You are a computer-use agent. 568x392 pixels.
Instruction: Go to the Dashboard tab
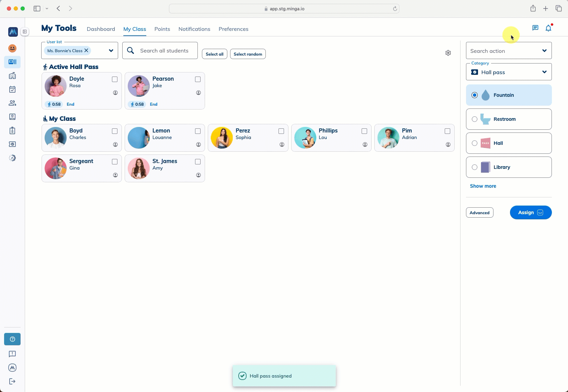101,29
